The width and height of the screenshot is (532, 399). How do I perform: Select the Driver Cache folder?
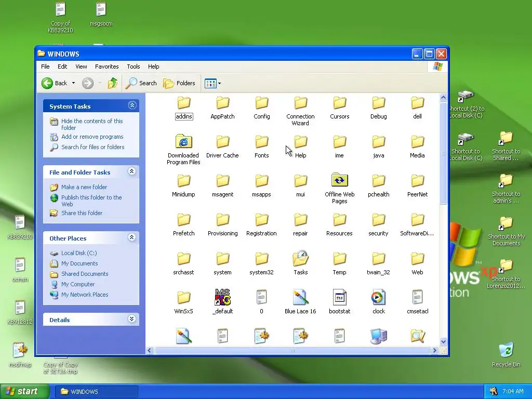coord(222,142)
